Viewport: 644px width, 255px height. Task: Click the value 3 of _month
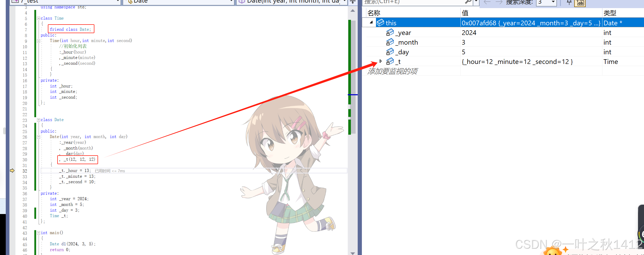(x=464, y=42)
